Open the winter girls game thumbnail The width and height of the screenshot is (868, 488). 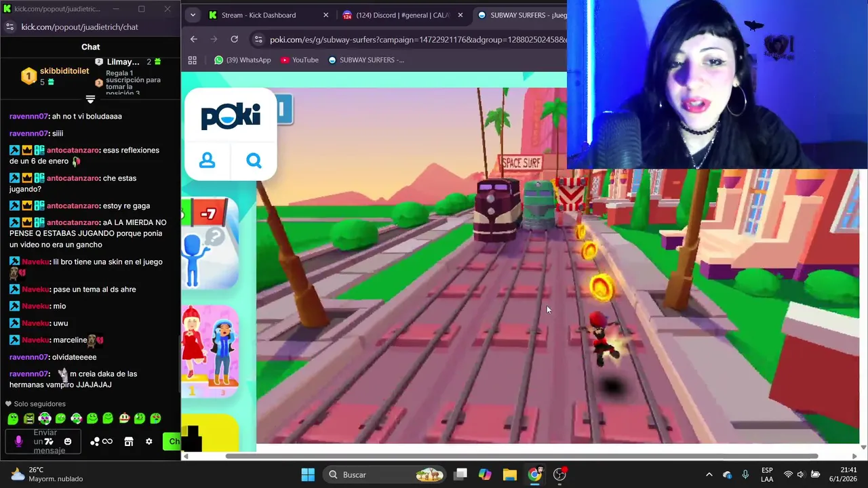pyautogui.click(x=210, y=351)
